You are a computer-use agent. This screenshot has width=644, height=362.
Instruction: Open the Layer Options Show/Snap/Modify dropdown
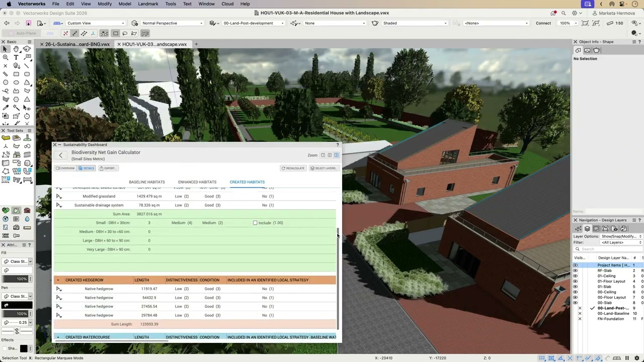621,236
